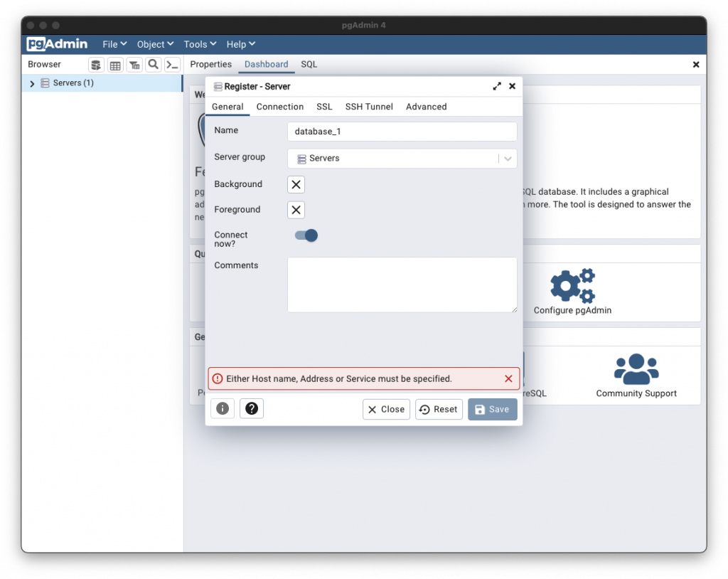Screen dimensions: 728x579
Task: Dismiss the host name error message
Action: pos(508,378)
